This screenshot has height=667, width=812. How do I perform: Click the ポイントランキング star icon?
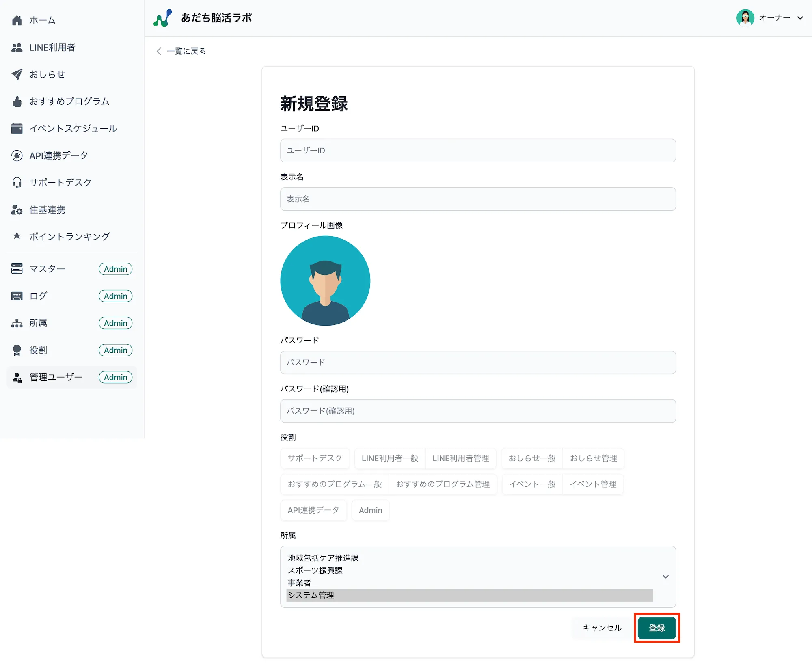pyautogui.click(x=17, y=236)
